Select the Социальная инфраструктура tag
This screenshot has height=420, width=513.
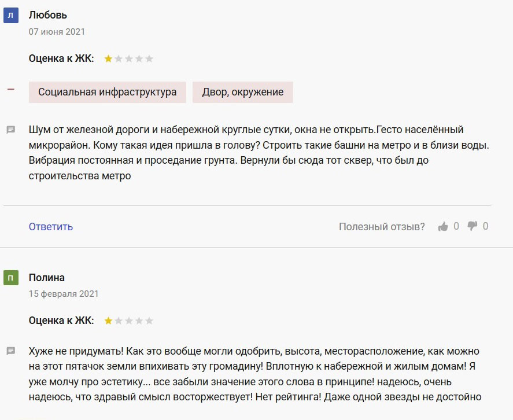coord(108,92)
